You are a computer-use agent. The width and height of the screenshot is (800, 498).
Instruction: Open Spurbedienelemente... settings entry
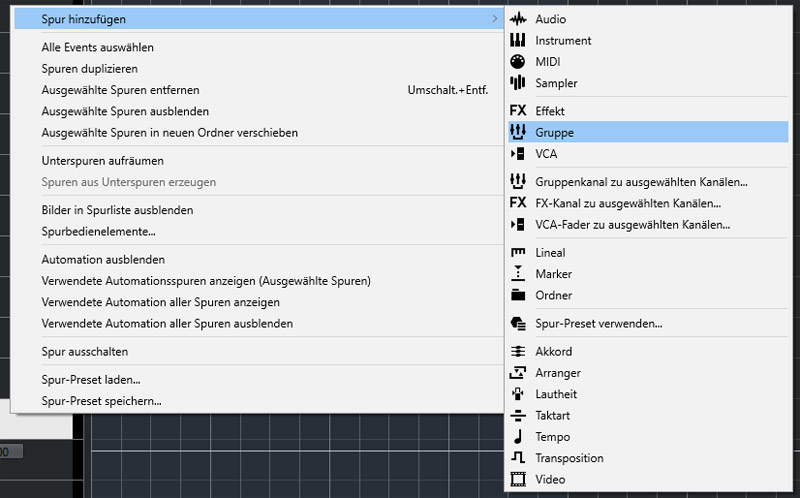98,231
